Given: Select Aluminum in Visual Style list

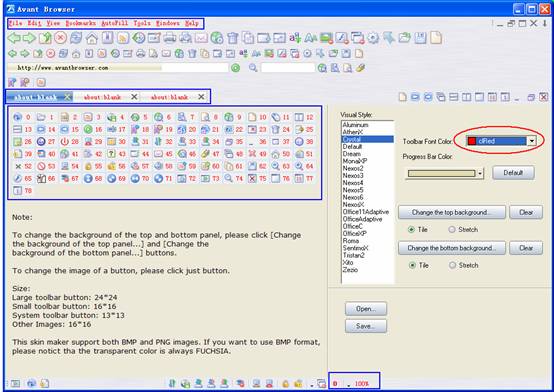Looking at the screenshot, I should coord(355,125).
